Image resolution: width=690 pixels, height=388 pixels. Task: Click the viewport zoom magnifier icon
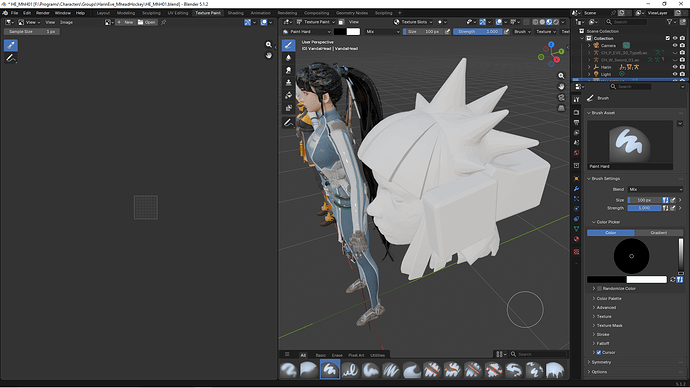point(561,76)
